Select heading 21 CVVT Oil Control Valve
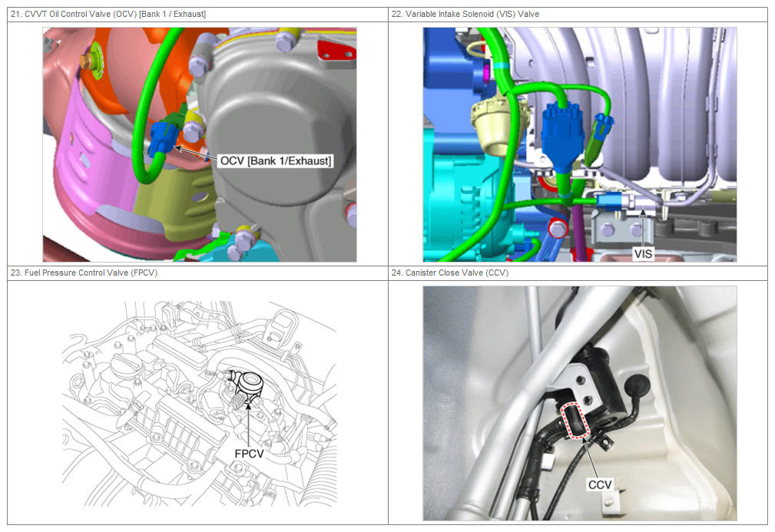Image resolution: width=775 pixels, height=532 pixels. click(x=108, y=15)
